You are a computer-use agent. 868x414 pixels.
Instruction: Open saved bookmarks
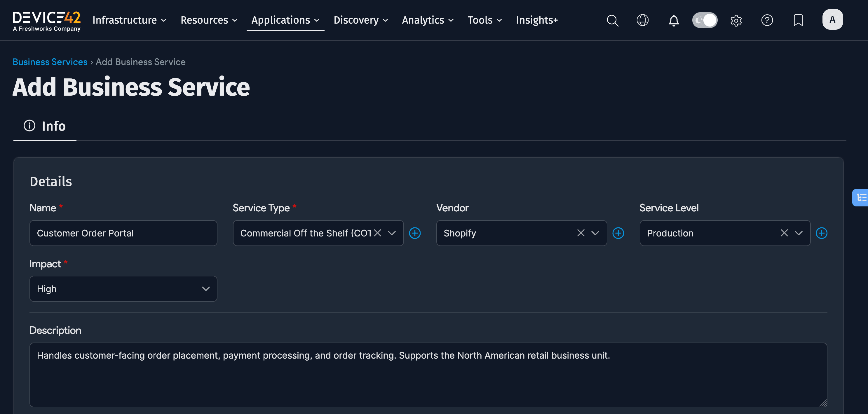tap(798, 20)
